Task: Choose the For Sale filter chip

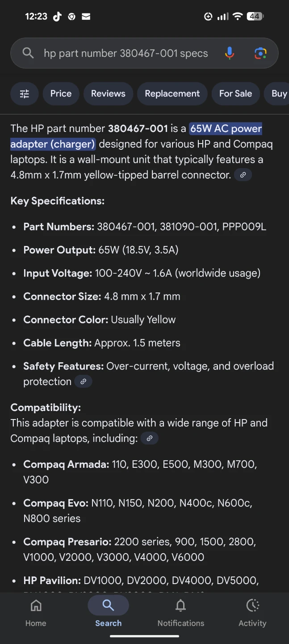Action: 235,93
